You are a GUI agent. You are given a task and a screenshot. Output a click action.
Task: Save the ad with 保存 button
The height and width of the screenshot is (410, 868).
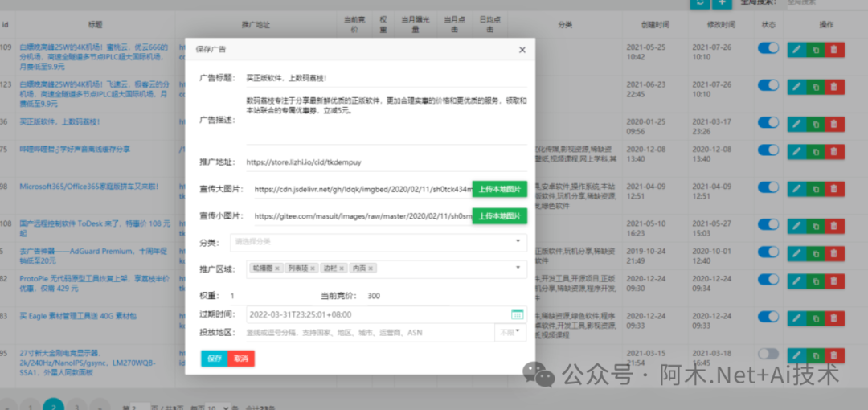click(x=215, y=359)
